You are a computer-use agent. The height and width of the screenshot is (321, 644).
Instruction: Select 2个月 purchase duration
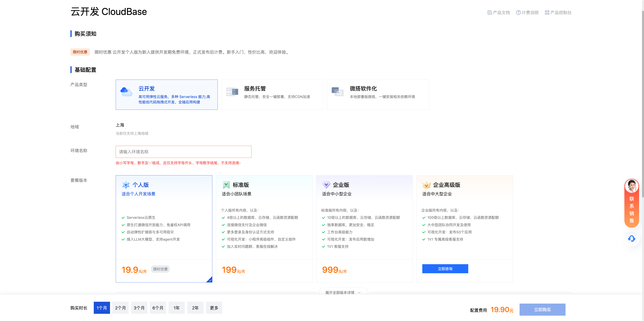tap(121, 308)
